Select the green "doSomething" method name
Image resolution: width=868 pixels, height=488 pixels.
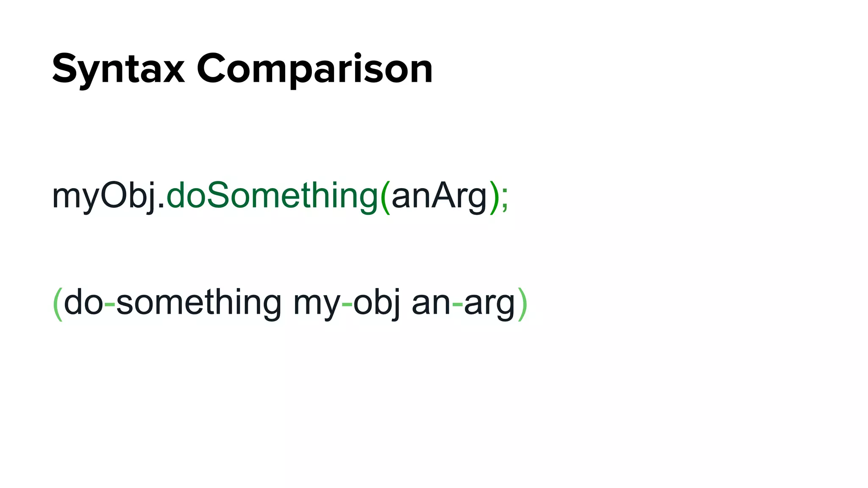click(x=272, y=196)
